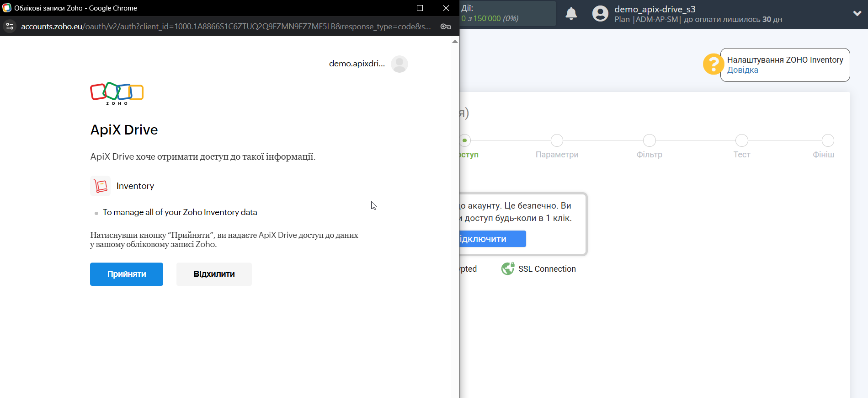Click the Inventory app icon
868x398 pixels.
[101, 186]
